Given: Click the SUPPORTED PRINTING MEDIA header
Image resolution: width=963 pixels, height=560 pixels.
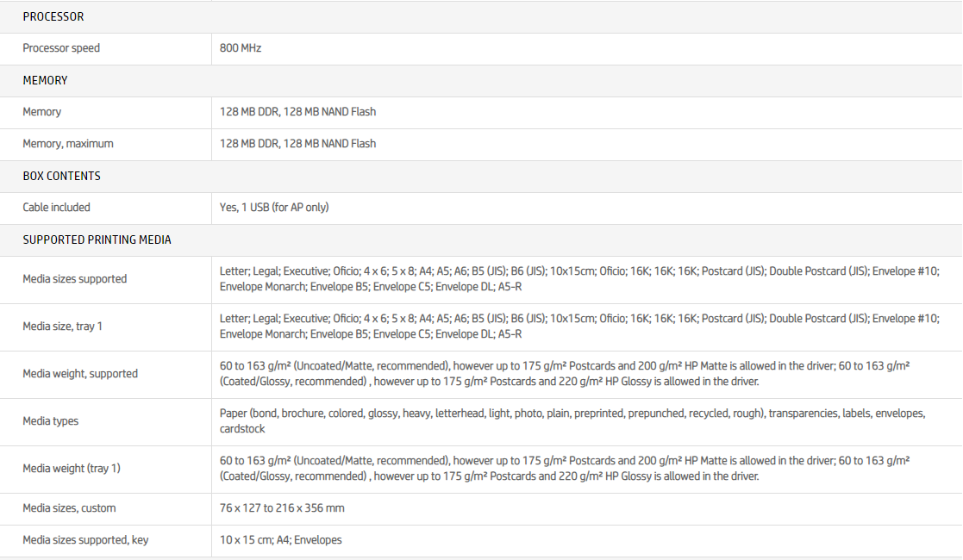Looking at the screenshot, I should coord(97,240).
